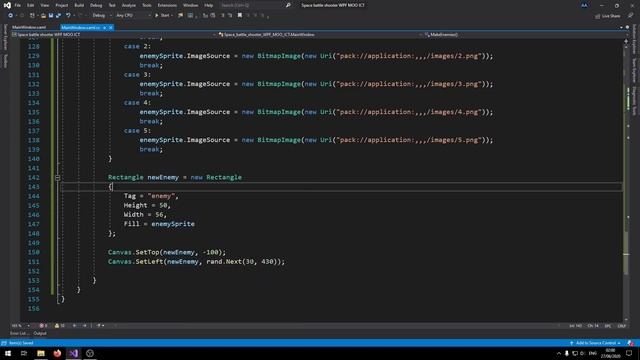640x360 pixels.
Task: Open the Test menu
Action: click(x=112, y=5)
